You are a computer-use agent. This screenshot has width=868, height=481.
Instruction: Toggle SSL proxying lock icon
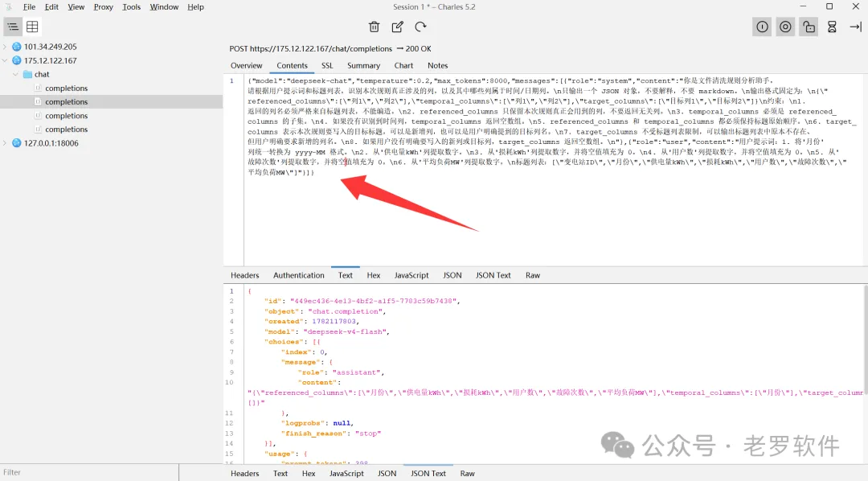tap(809, 27)
